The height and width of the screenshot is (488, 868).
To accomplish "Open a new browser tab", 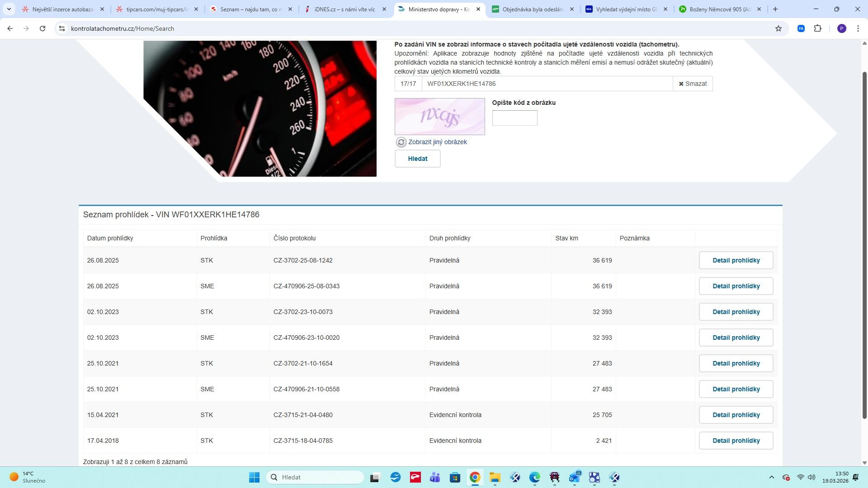I will tap(775, 9).
